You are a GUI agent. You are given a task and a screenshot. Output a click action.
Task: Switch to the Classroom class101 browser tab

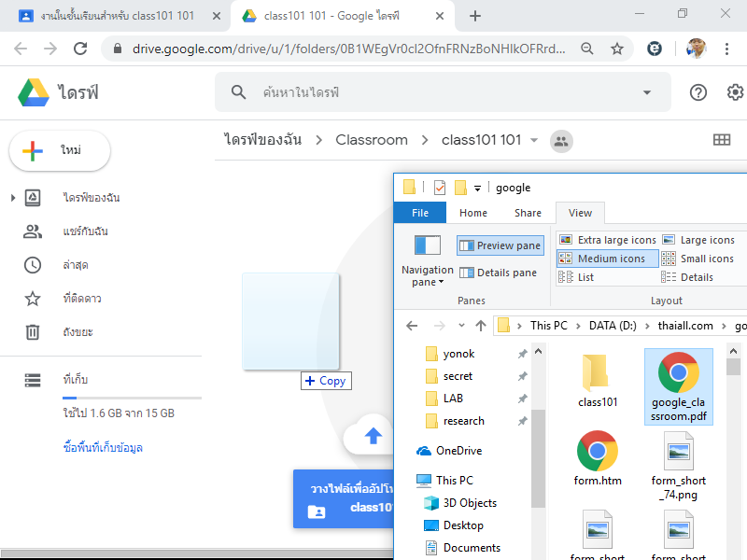point(116,16)
